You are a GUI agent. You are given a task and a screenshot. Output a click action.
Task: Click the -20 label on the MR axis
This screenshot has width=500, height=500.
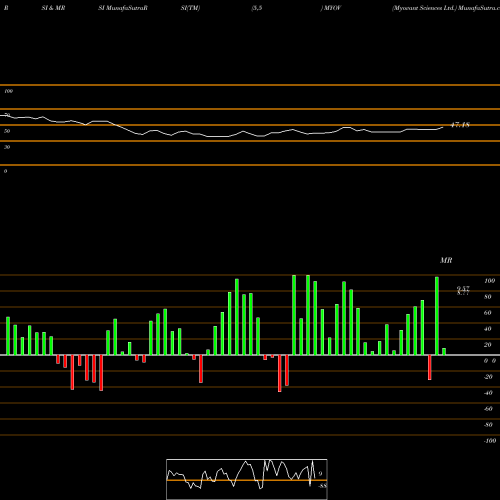(x=488, y=377)
